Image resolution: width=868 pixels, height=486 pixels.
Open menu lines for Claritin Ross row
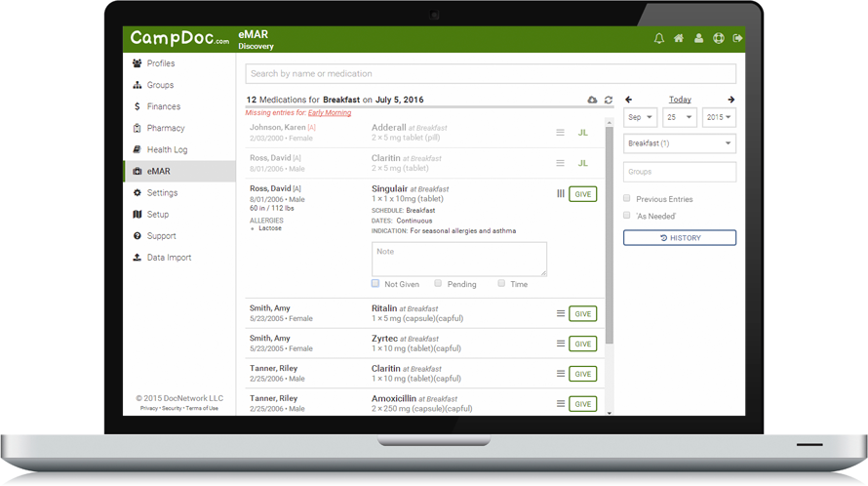(x=560, y=163)
